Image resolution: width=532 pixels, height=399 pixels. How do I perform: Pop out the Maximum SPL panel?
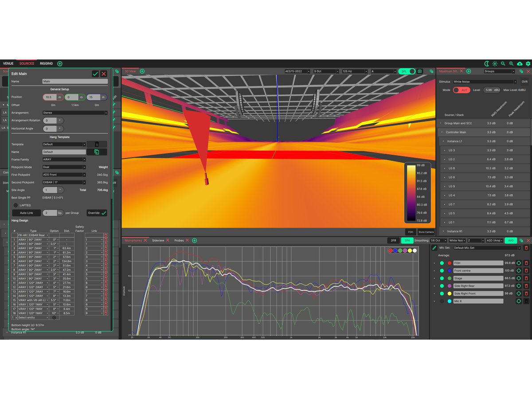521,71
